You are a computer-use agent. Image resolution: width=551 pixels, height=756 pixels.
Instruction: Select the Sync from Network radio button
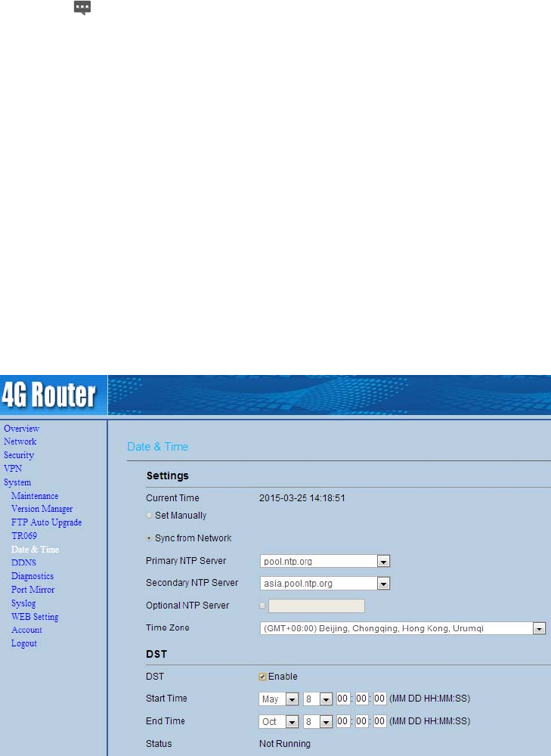coord(149,538)
